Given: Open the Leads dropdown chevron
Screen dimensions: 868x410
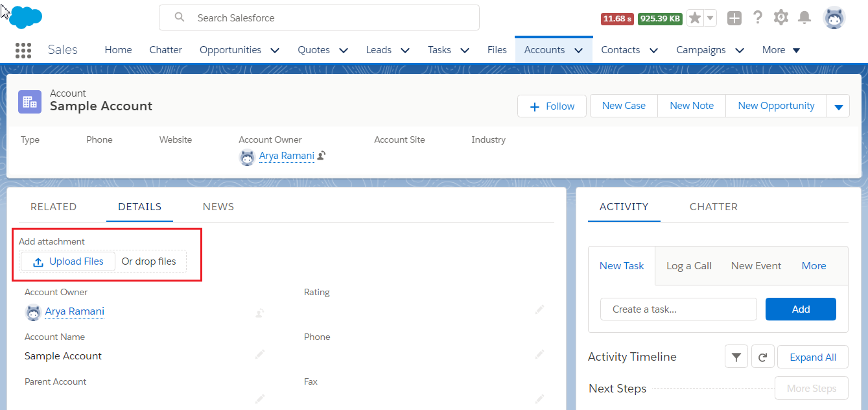Looking at the screenshot, I should click(x=405, y=49).
